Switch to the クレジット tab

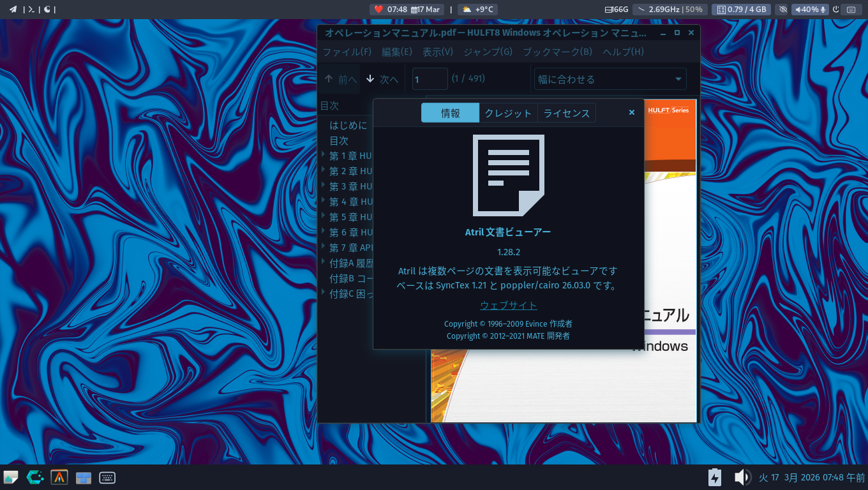pos(508,113)
